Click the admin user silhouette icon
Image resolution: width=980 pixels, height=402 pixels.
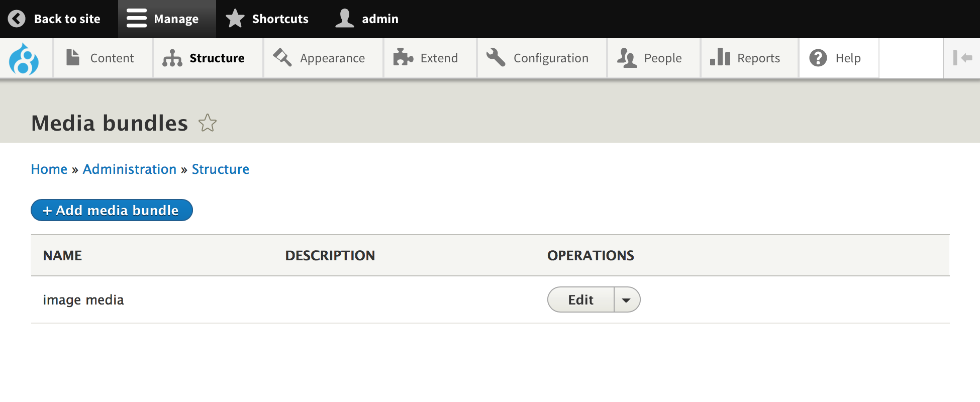pyautogui.click(x=345, y=19)
